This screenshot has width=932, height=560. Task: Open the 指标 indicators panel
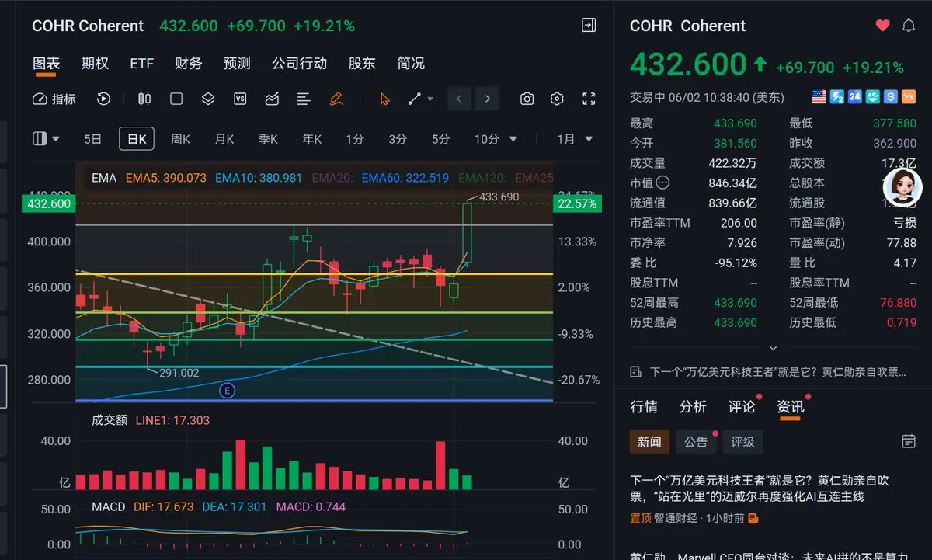click(x=54, y=99)
